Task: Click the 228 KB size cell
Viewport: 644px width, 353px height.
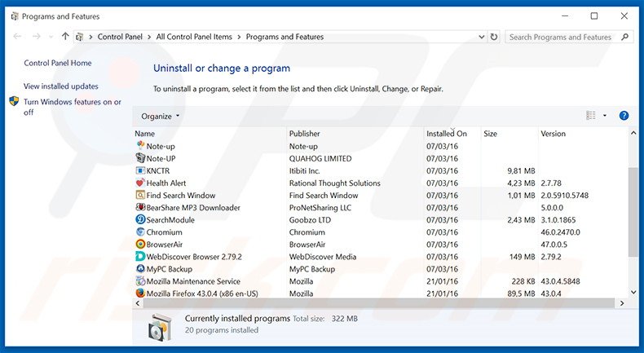Action: (523, 281)
